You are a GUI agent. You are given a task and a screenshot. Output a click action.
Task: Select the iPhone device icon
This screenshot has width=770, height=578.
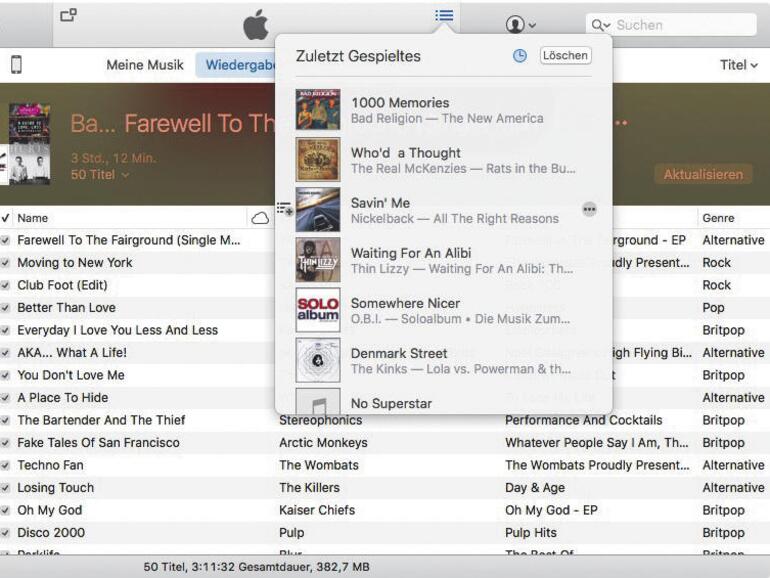pos(16,64)
